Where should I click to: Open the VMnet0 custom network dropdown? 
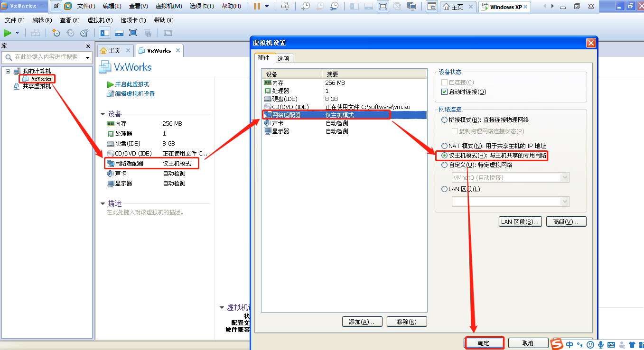(x=564, y=177)
